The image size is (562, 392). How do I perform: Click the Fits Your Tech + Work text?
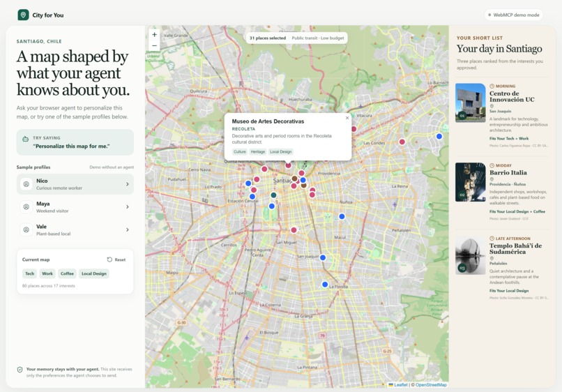[509, 138]
